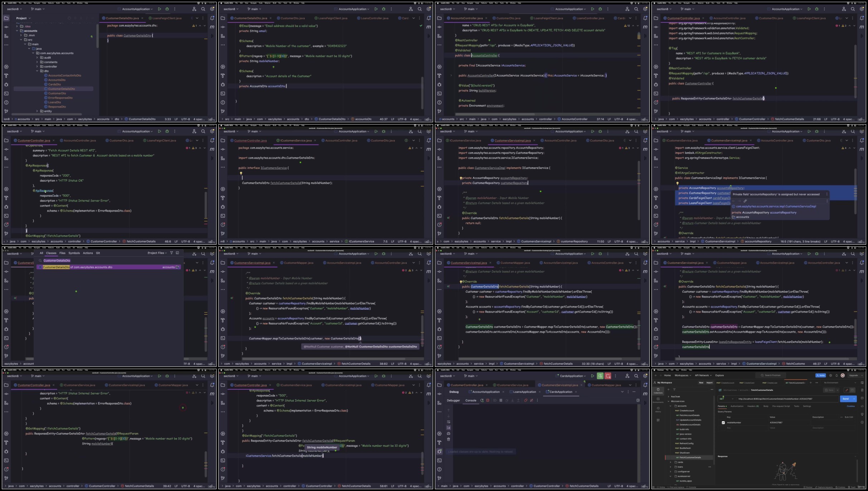
Task: Switch to the Debugger tab in Debug panel
Action: (453, 401)
